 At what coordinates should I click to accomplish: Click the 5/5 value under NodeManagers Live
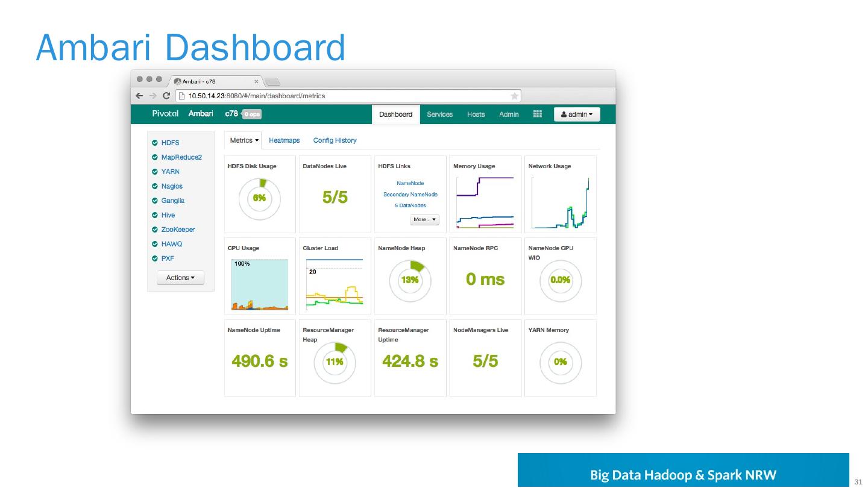pyautogui.click(x=485, y=361)
